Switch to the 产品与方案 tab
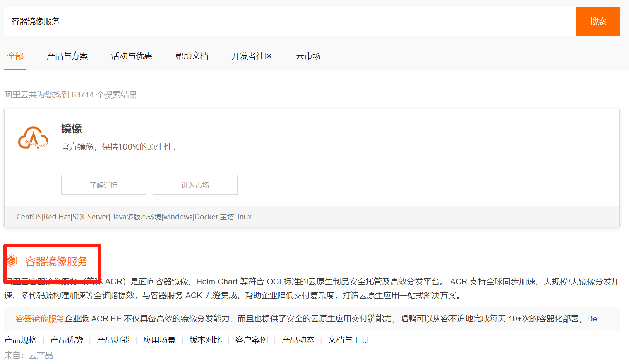Screen dimensions: 629x364 point(67,56)
